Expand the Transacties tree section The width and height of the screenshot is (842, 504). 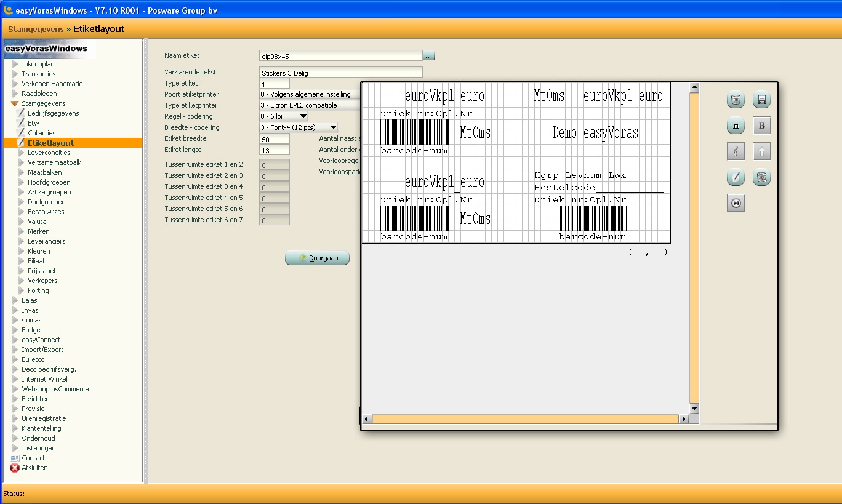[15, 74]
